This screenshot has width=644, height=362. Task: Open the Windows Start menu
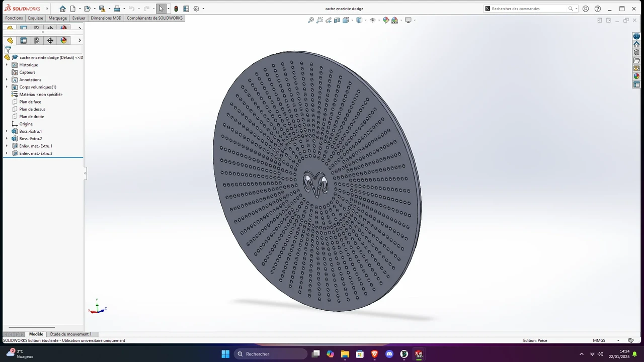coord(225,354)
